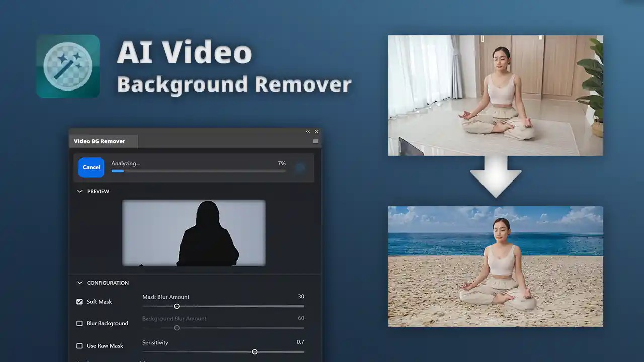Enable the Use Raw Mask option
The width and height of the screenshot is (644, 362).
pyautogui.click(x=79, y=346)
